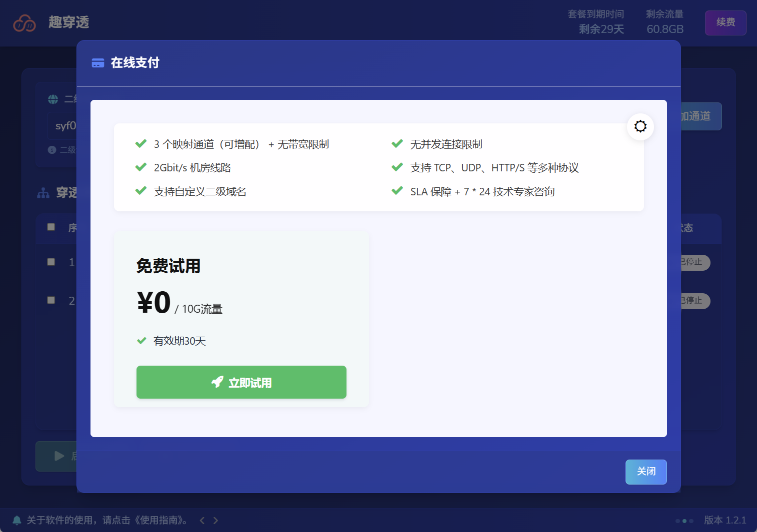757x532 pixels.
Task: Open the 使用指南 notice text in footer
Action: click(x=107, y=521)
